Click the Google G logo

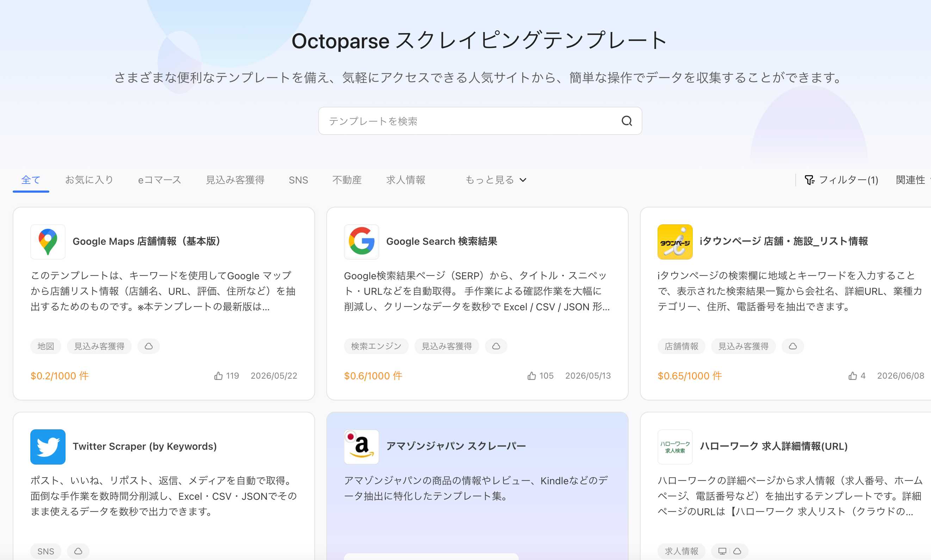coord(361,242)
